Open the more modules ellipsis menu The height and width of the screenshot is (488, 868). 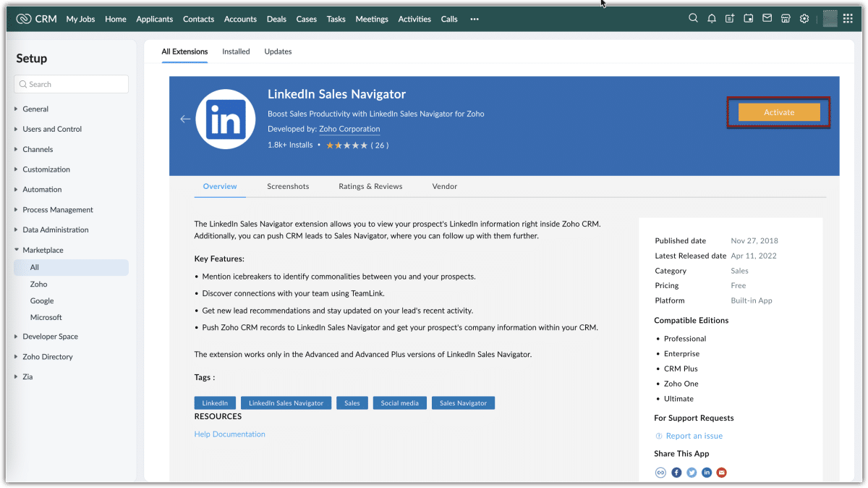coord(475,19)
